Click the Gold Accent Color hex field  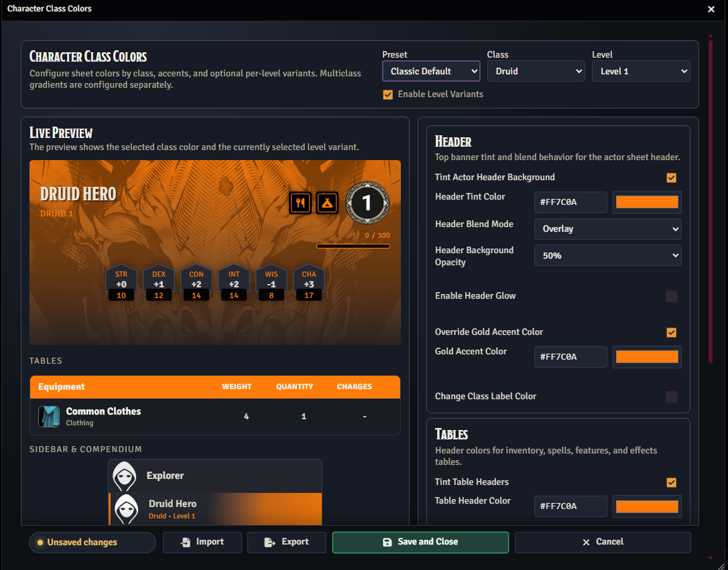[570, 357]
